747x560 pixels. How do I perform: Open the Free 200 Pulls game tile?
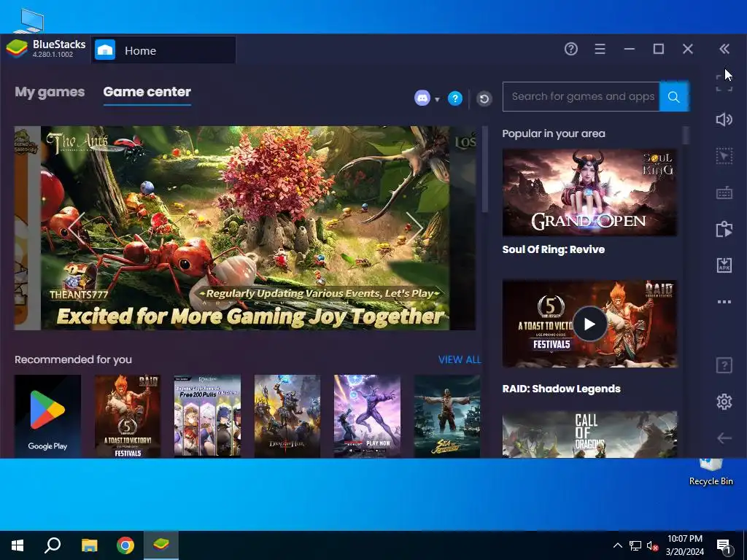click(x=207, y=416)
